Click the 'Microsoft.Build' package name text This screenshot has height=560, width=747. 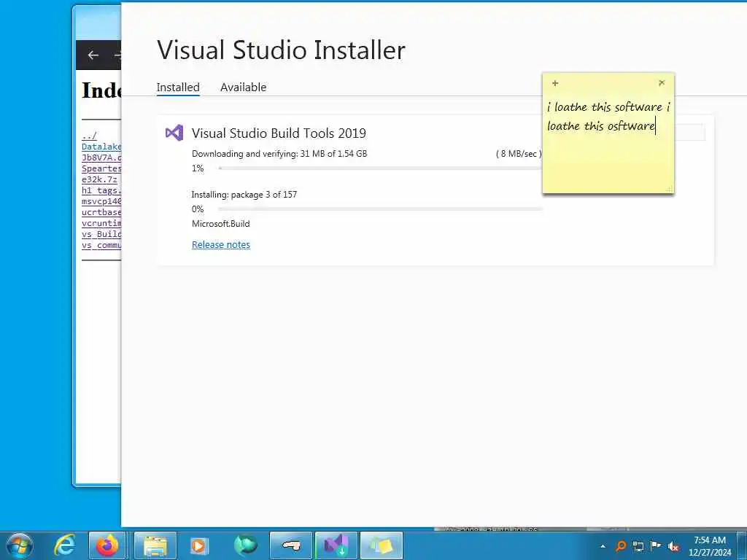pos(220,223)
